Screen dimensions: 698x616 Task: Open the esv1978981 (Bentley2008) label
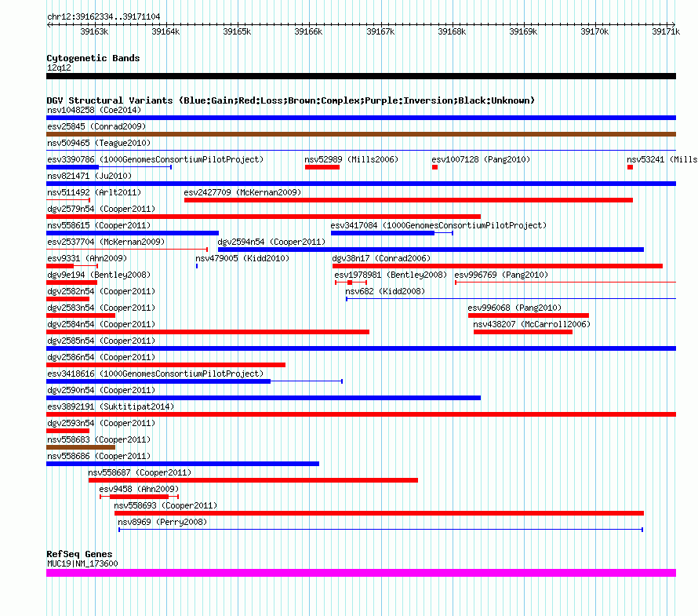coord(391,275)
